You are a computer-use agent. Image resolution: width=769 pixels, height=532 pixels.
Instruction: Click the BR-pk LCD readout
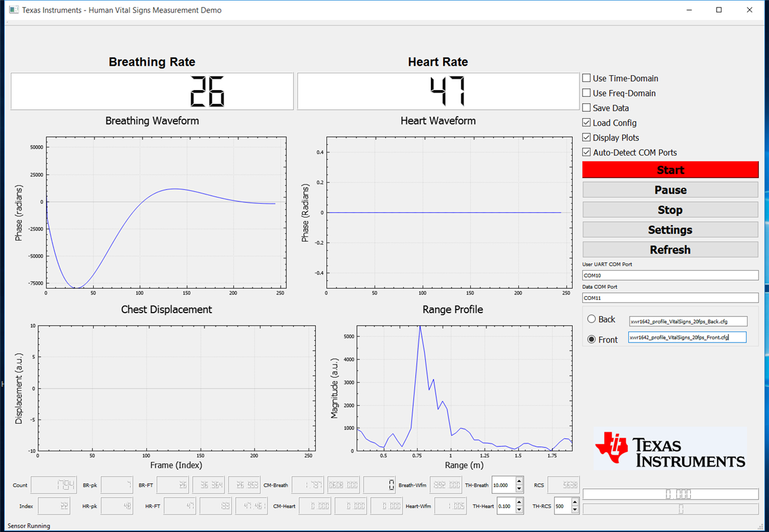117,485
